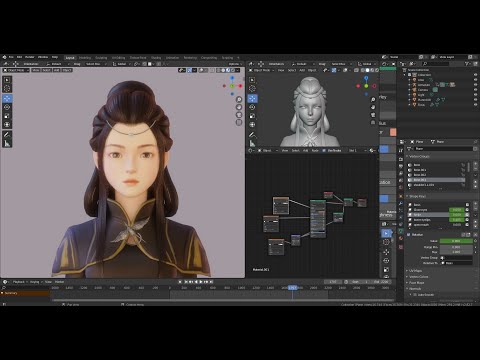
Task: Select the Rotate tool in the rendered character viewport
Action: pyautogui.click(x=7, y=107)
